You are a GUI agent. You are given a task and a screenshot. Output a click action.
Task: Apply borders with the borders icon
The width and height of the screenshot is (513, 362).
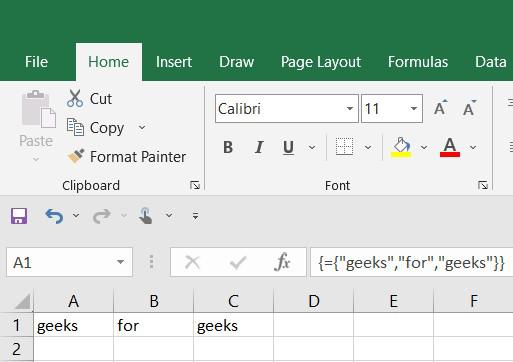coord(344,147)
